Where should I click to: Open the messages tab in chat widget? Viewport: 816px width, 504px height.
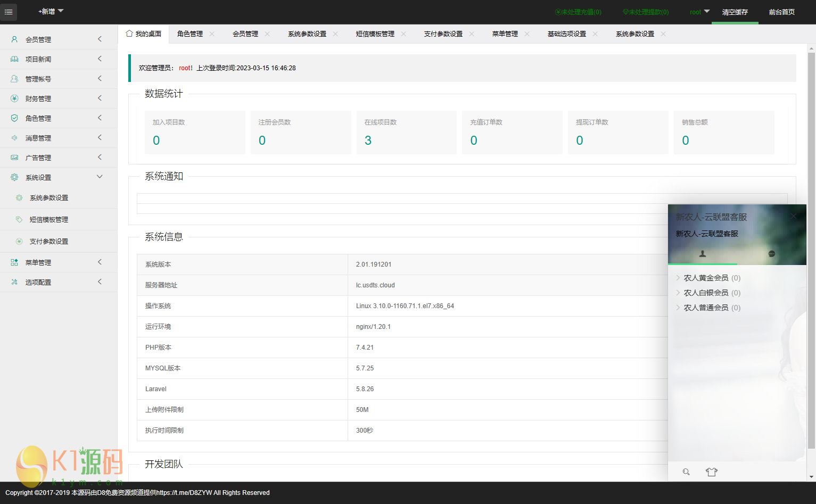(772, 254)
